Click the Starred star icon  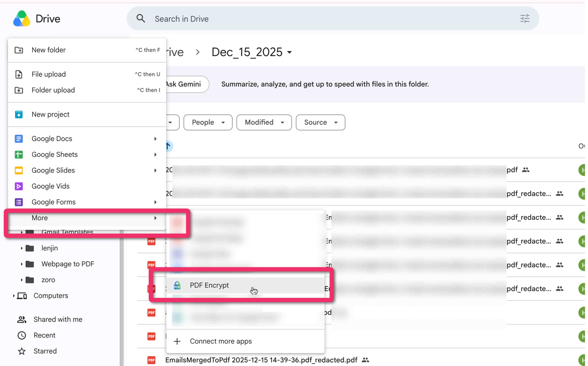click(22, 352)
